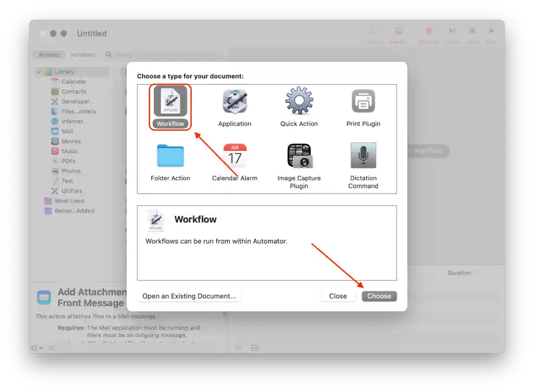Open the Recently Added folder
Screen dimensions: 534x392
point(74,211)
